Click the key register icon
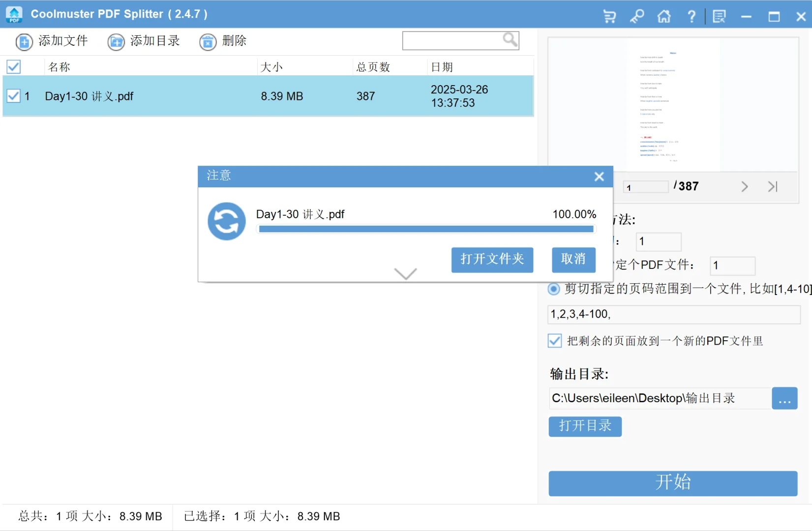812x531 pixels. [x=637, y=16]
